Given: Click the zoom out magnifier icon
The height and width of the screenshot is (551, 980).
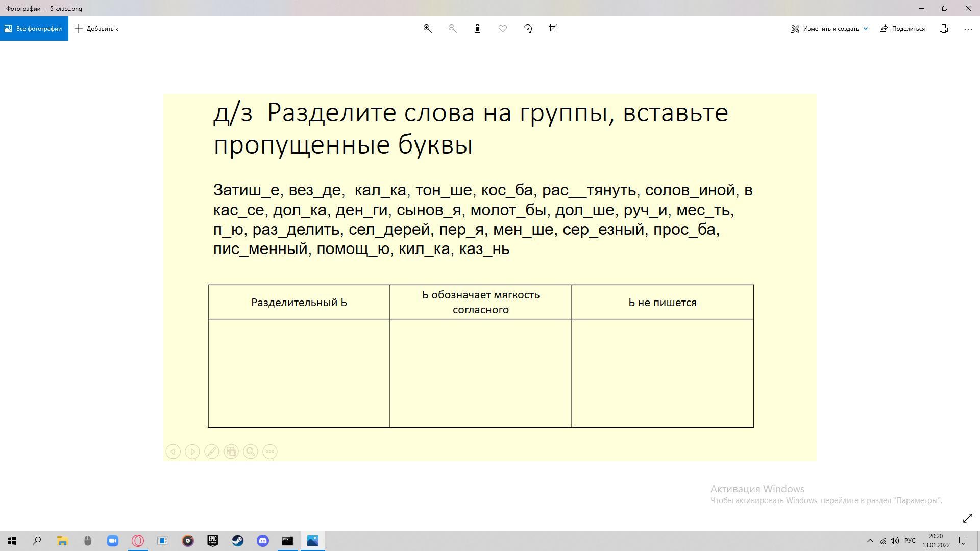Looking at the screenshot, I should (452, 29).
